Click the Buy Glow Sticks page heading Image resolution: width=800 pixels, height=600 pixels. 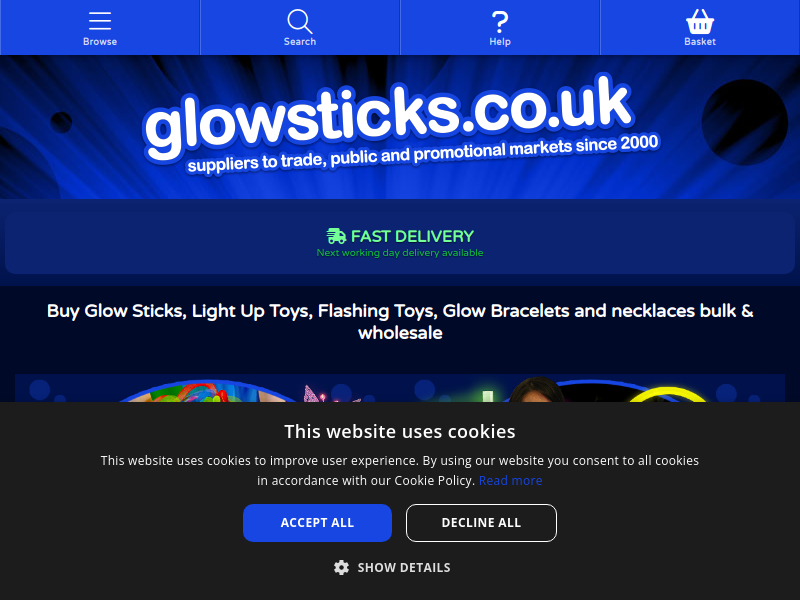[400, 321]
